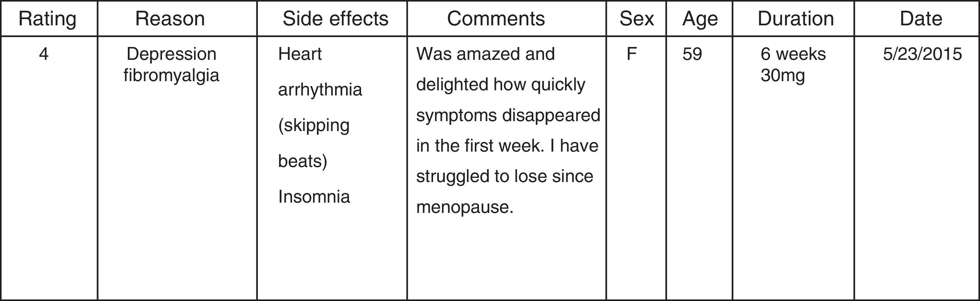Viewport: 980px width, 301px height.
Task: Click the word menopause in Comments
Action: click(465, 207)
